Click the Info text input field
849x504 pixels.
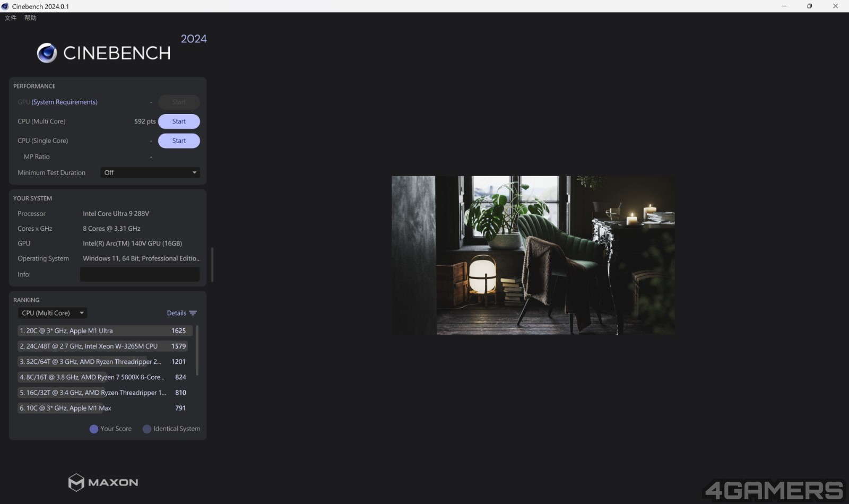pos(140,274)
